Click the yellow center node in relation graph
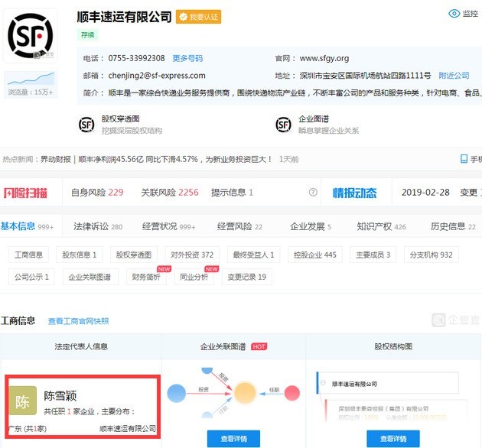This screenshot has height=448, width=482. tap(245, 393)
